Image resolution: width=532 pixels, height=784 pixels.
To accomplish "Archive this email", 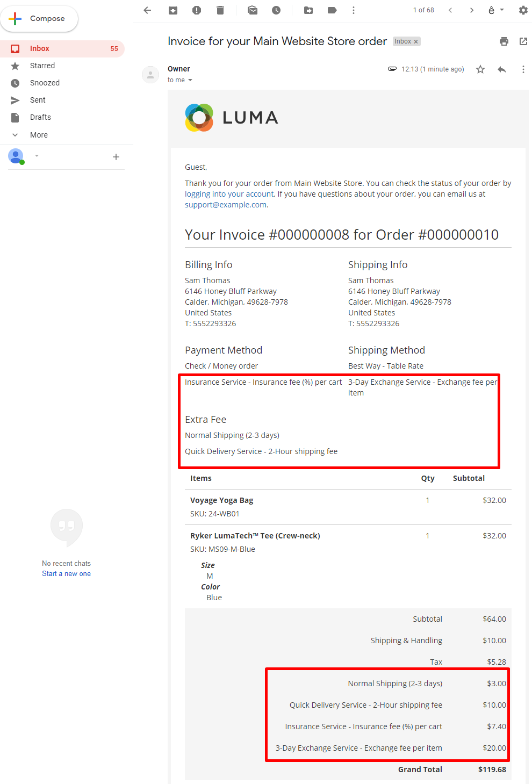I will coord(173,10).
